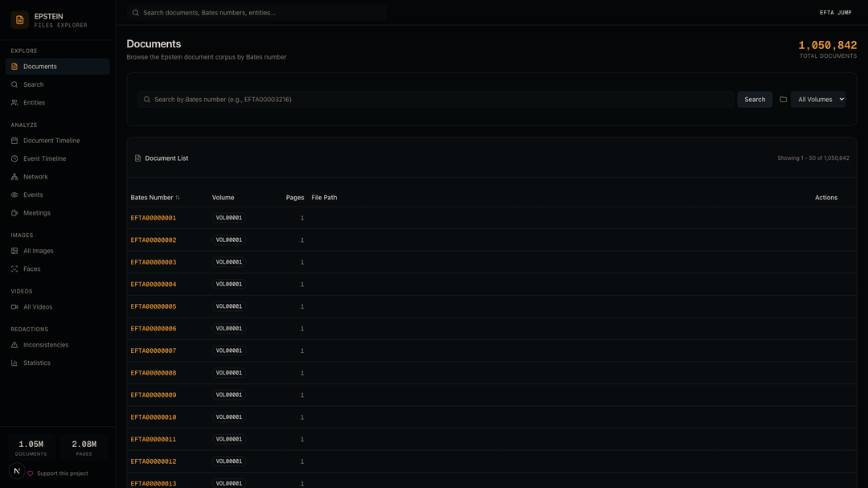Open document EFTA00000005
The width and height of the screenshot is (868, 488).
[x=154, y=306]
